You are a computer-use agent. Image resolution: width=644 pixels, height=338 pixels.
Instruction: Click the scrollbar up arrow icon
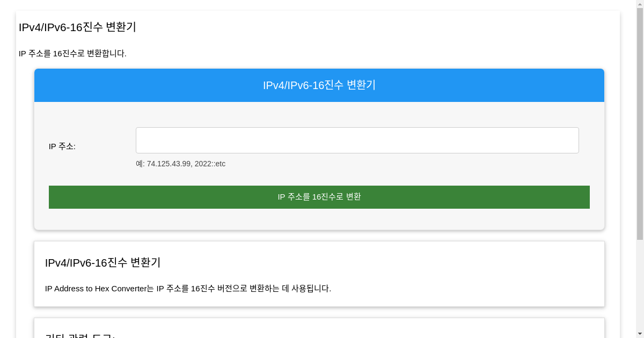(x=640, y=4)
